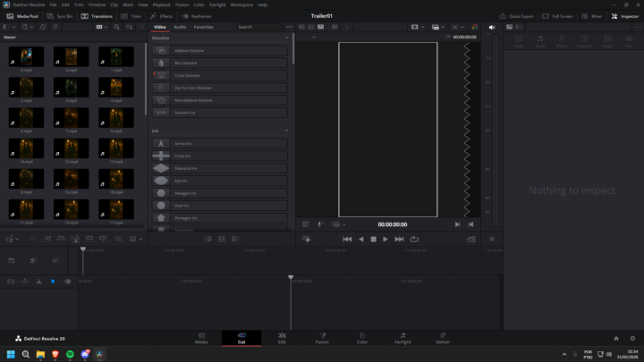Open the Fairlight page
This screenshot has width=644, height=362.
click(x=402, y=337)
